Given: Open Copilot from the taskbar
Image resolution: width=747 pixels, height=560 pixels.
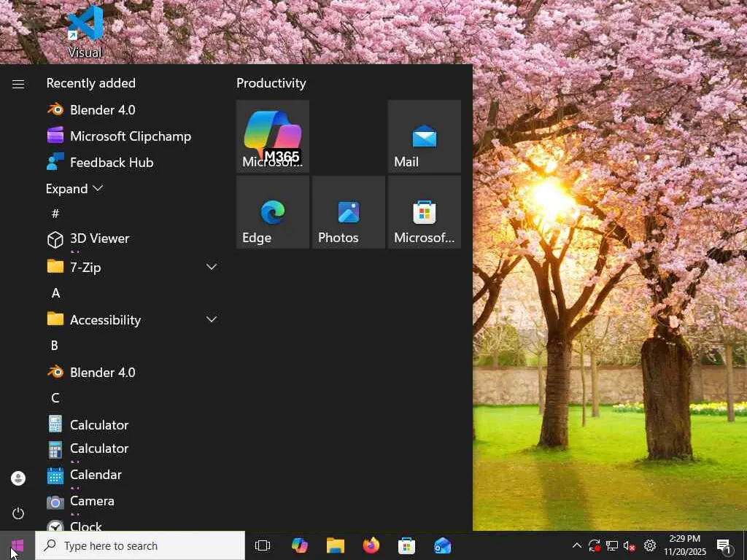Looking at the screenshot, I should pyautogui.click(x=299, y=545).
